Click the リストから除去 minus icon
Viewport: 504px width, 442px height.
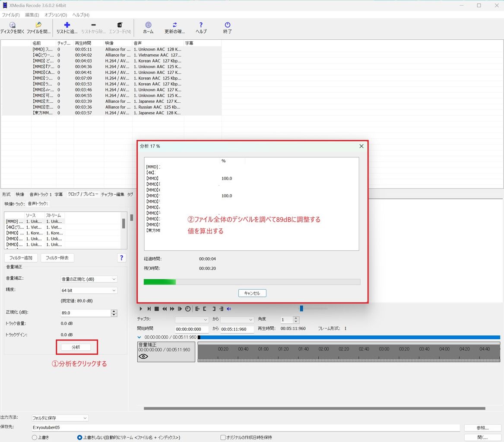pos(93,25)
